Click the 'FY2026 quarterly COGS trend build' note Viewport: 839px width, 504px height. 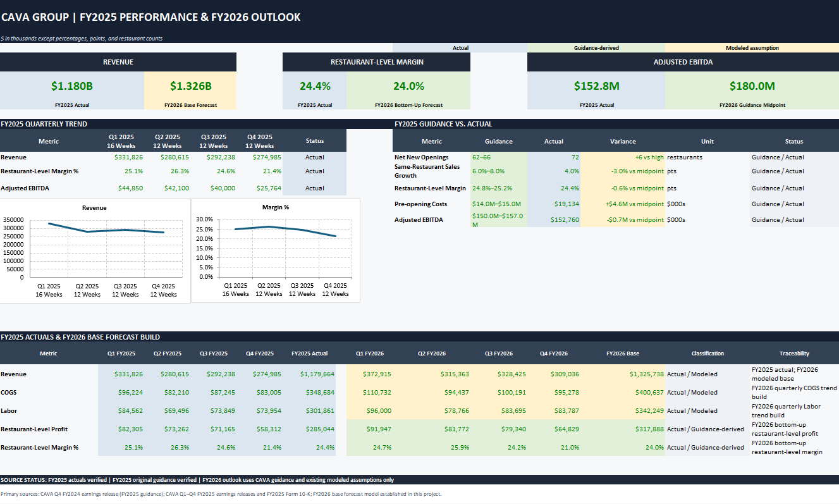click(x=794, y=392)
